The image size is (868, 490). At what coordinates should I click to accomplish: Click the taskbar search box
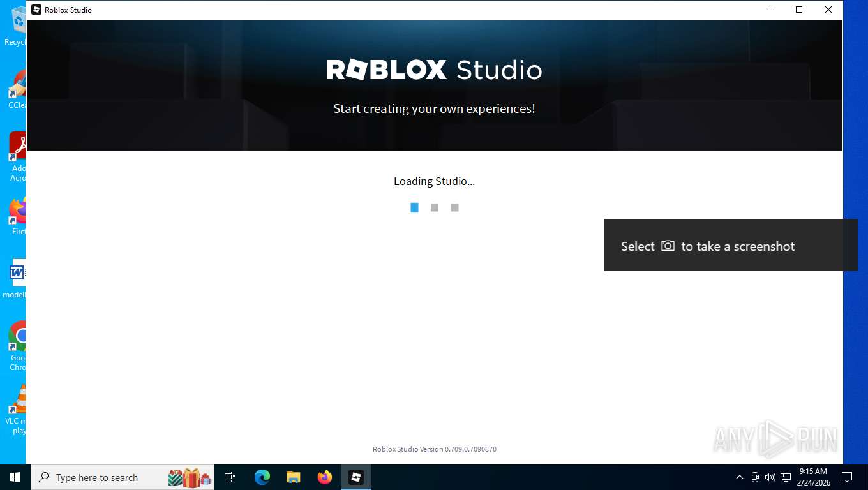pyautogui.click(x=124, y=477)
